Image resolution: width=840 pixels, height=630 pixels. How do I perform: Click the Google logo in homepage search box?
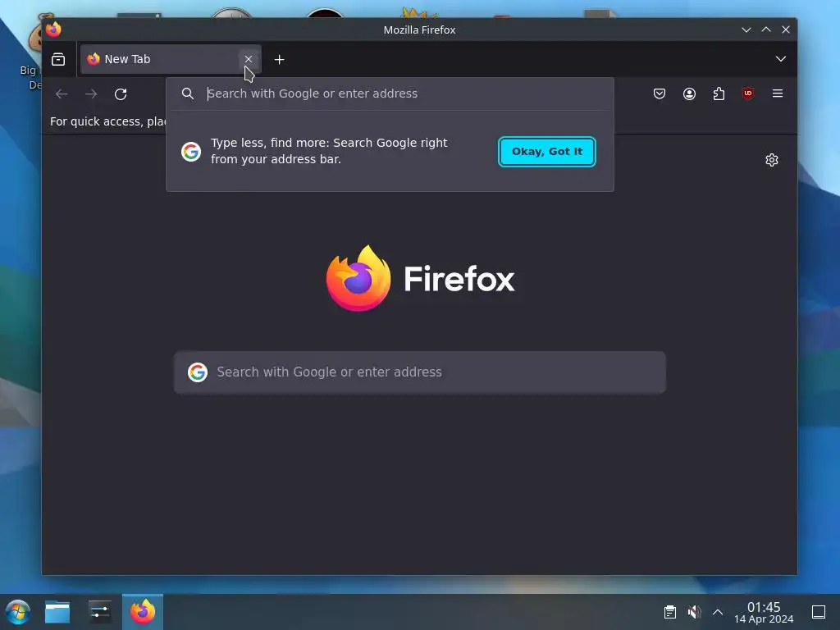[x=198, y=372]
